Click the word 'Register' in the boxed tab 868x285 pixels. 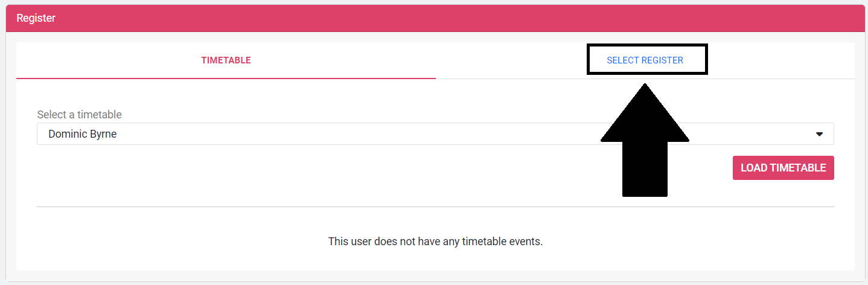coord(662,60)
